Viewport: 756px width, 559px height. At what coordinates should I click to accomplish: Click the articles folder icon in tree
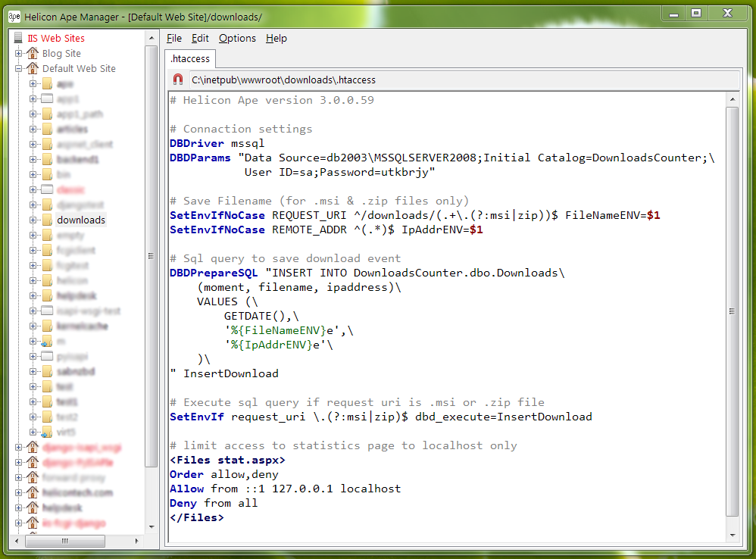click(47, 129)
